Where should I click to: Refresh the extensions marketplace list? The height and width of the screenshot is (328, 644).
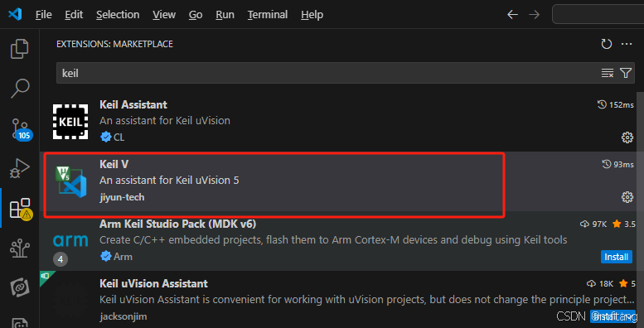point(606,44)
